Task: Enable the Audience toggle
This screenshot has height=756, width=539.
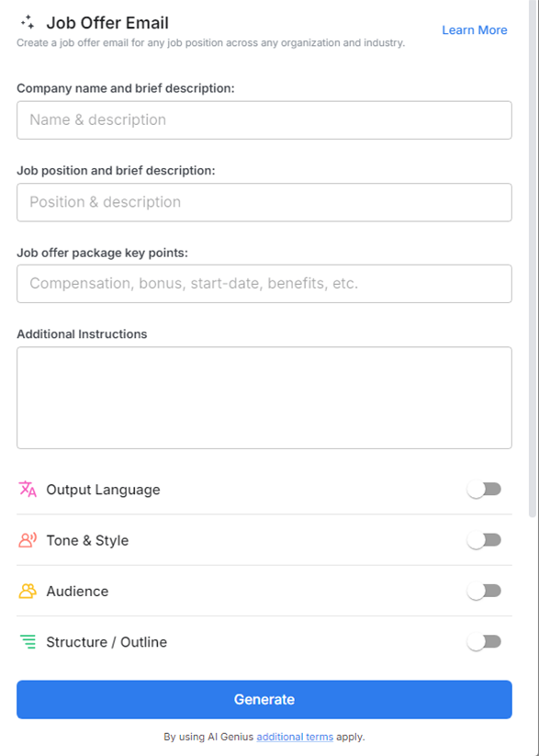Action: pos(485,591)
